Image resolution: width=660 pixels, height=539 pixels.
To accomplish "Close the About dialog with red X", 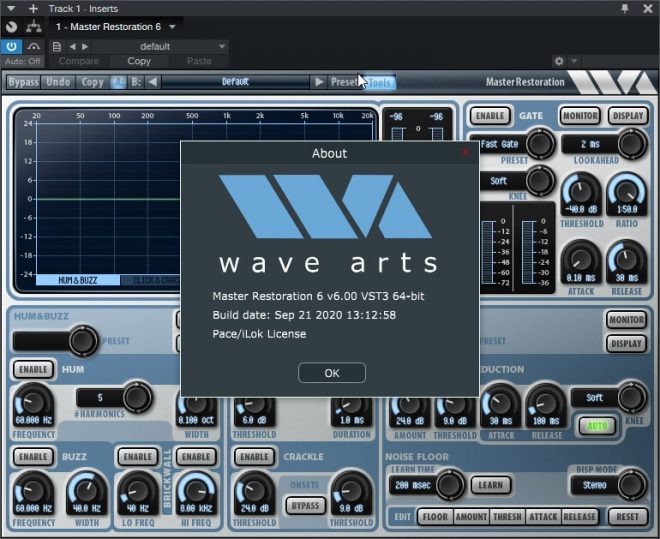I will click(x=466, y=152).
